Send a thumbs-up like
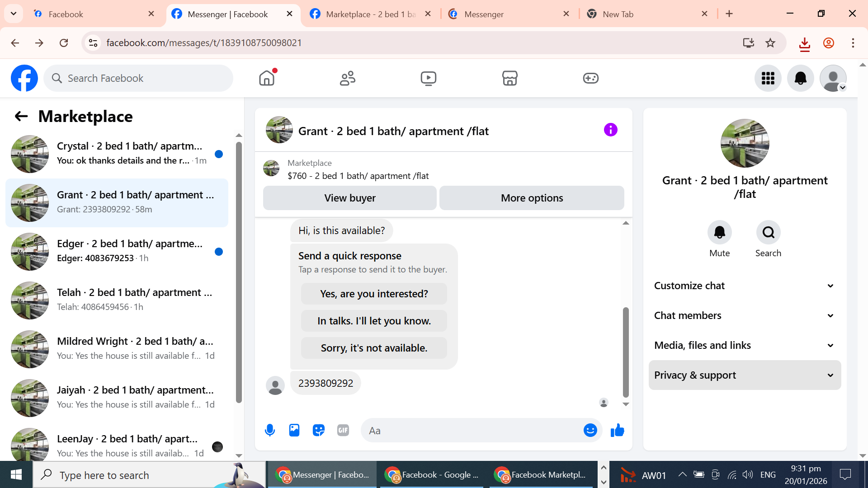This screenshot has height=488, width=868. point(617,430)
